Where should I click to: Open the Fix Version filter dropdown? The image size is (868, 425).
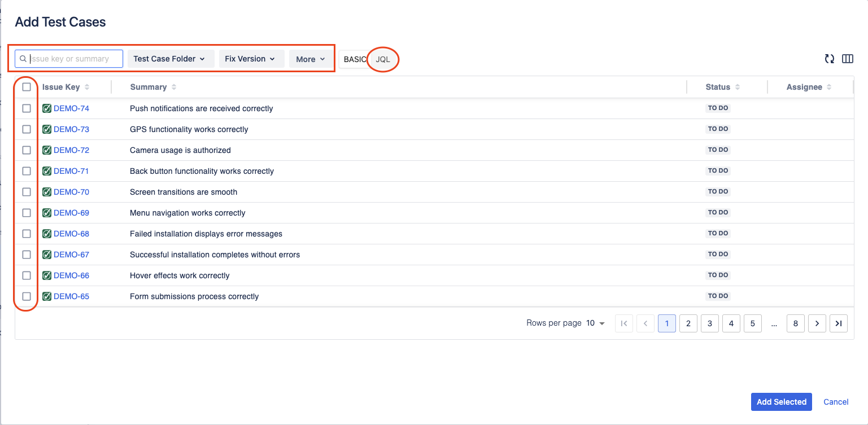pos(251,59)
